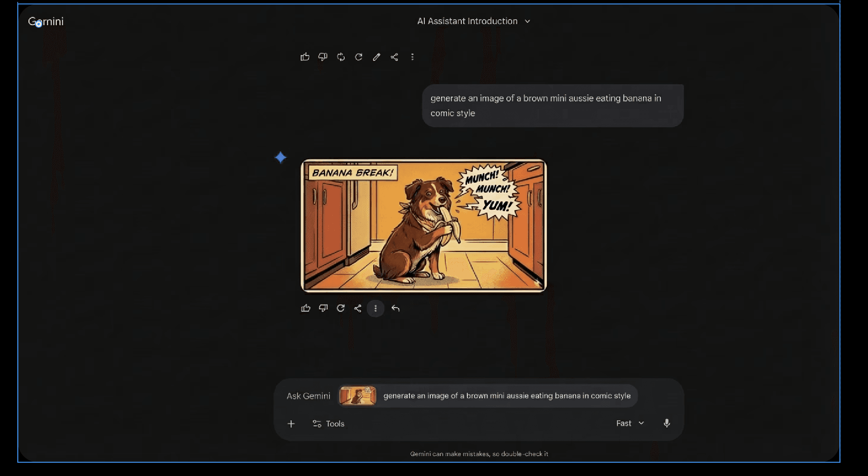
Task: Activate the microphone voice input
Action: [x=666, y=423]
